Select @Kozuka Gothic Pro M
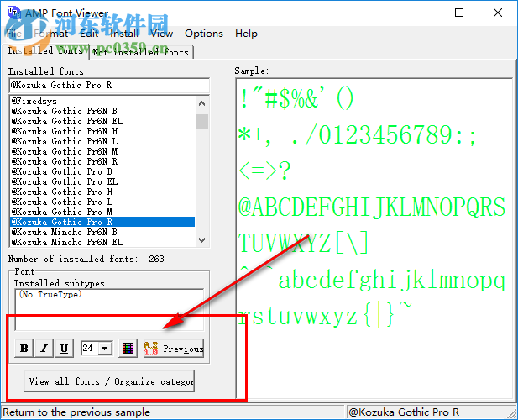Image resolution: width=518 pixels, height=420 pixels. [x=102, y=212]
